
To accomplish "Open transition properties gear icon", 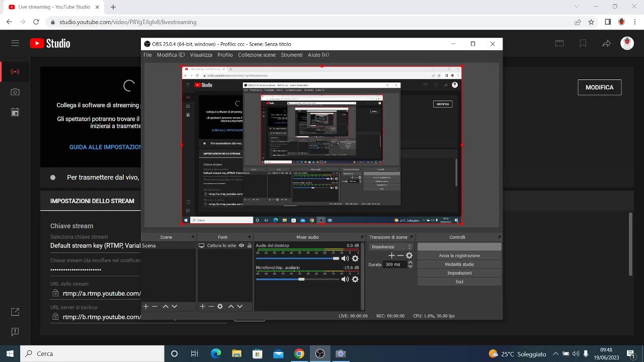I will [409, 255].
